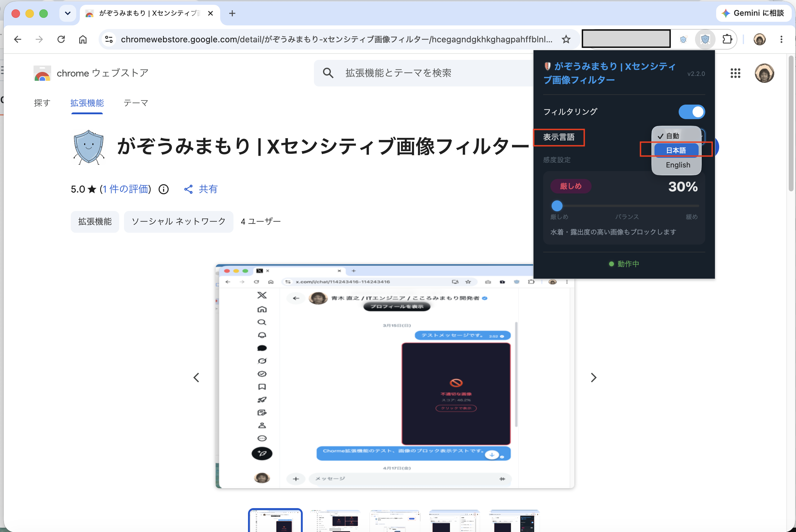
Task: Click the v2.2.0 version text
Action: coord(696,74)
